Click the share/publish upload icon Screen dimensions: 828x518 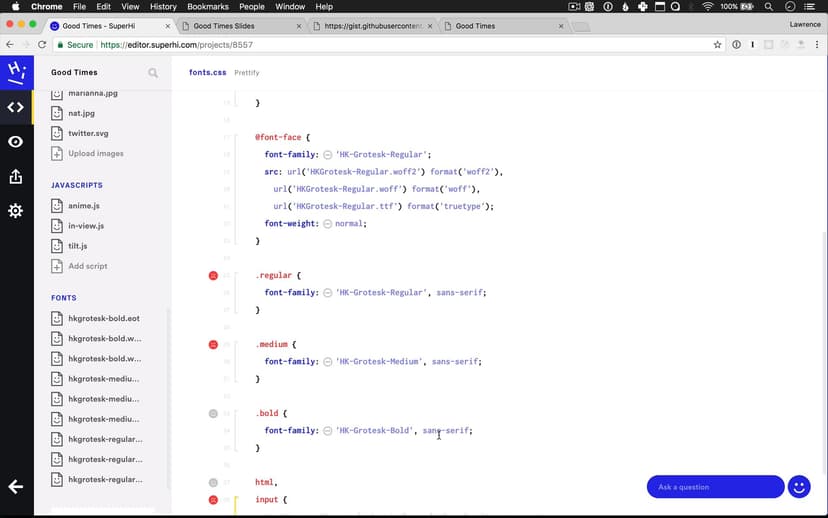point(16,177)
